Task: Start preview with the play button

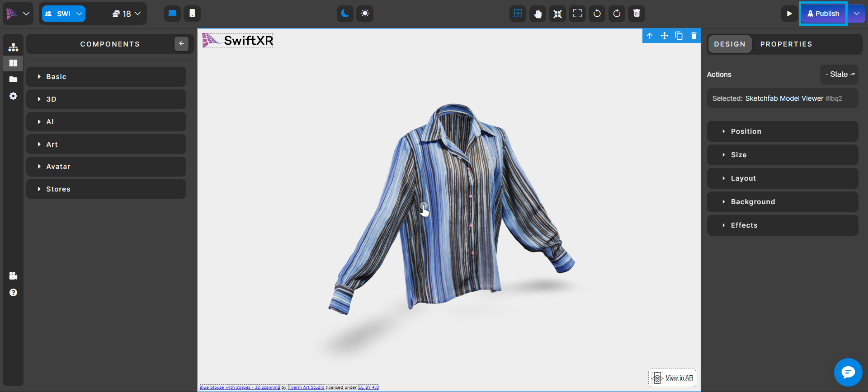Action: 789,14
